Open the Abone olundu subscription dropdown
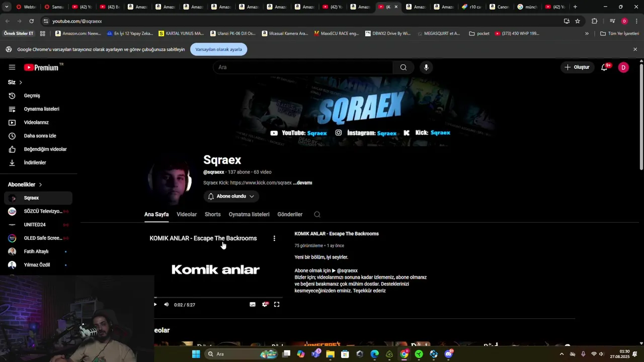Screen dimensions: 644x362 231,196
